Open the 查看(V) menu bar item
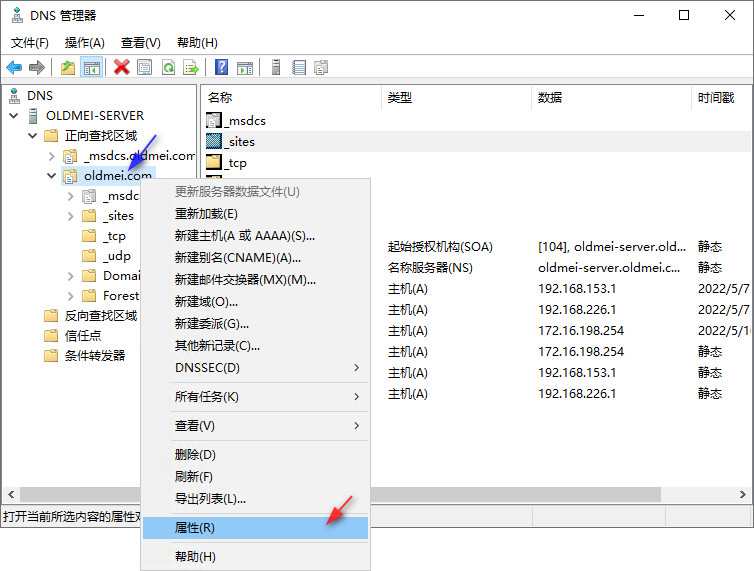The width and height of the screenshot is (754, 571). point(140,43)
